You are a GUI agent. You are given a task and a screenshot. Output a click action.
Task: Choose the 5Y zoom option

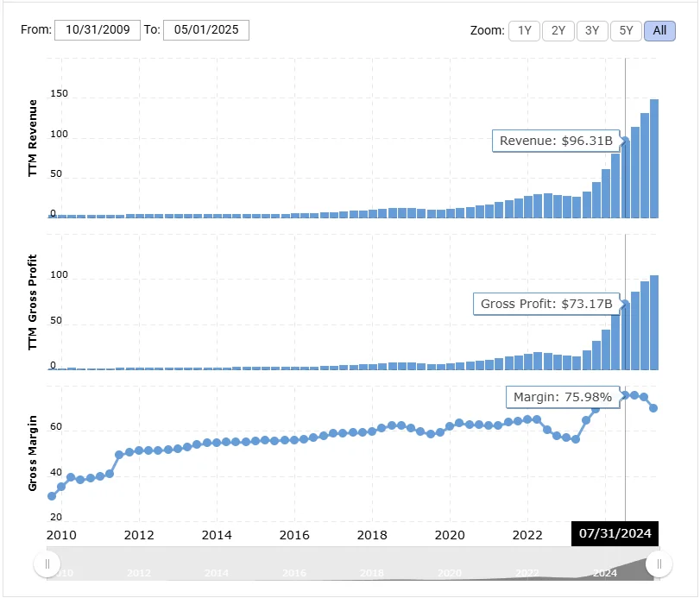pos(626,30)
